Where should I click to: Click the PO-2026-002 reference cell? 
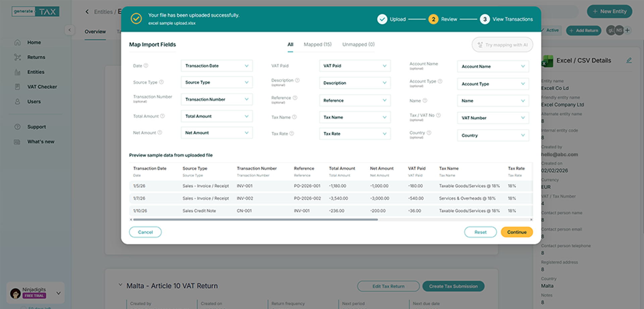pyautogui.click(x=307, y=198)
